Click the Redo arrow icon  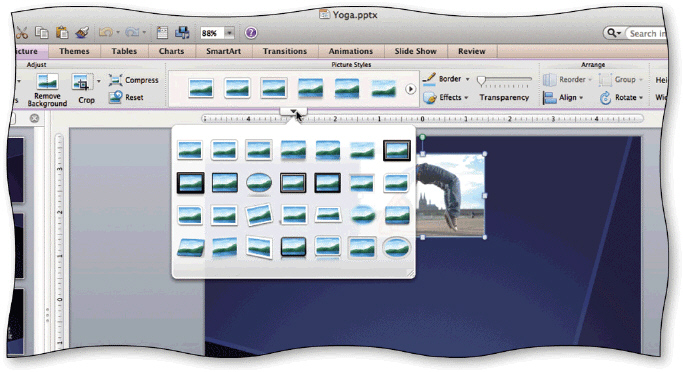[131, 33]
